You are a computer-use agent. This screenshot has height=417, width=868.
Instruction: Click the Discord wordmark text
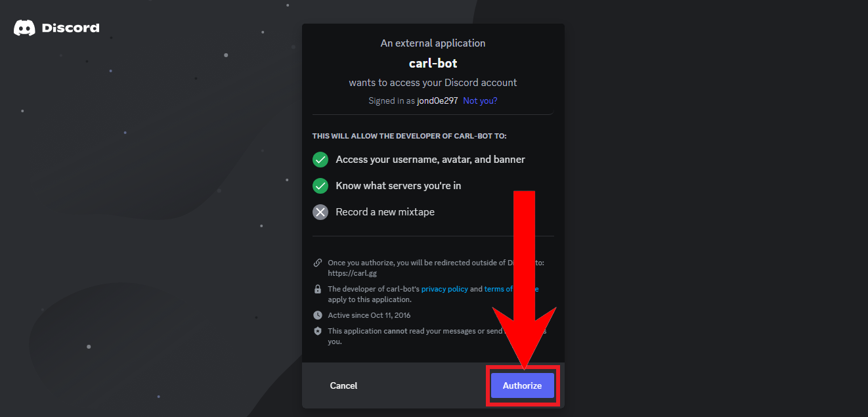[x=70, y=28]
